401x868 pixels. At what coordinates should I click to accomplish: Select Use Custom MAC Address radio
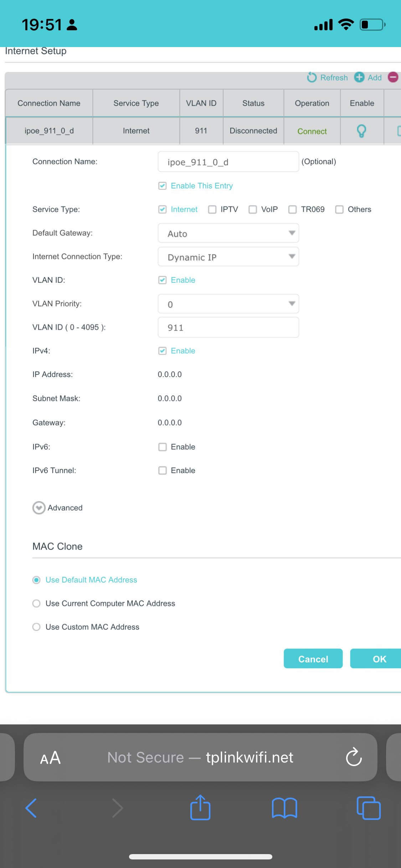point(36,627)
